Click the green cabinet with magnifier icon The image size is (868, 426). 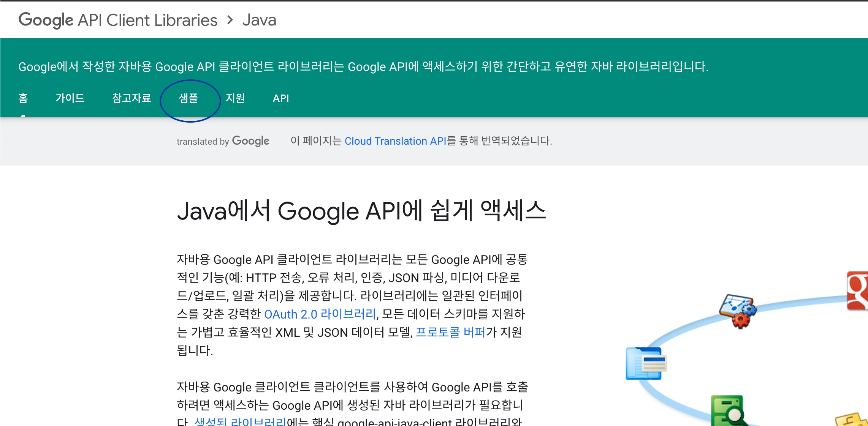pos(728,411)
